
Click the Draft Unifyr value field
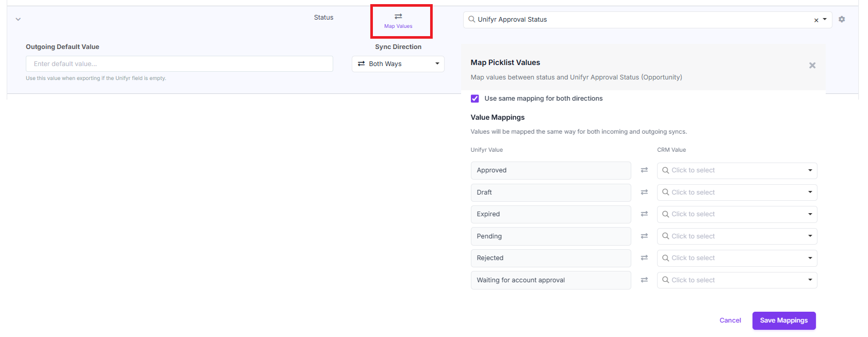(x=551, y=192)
